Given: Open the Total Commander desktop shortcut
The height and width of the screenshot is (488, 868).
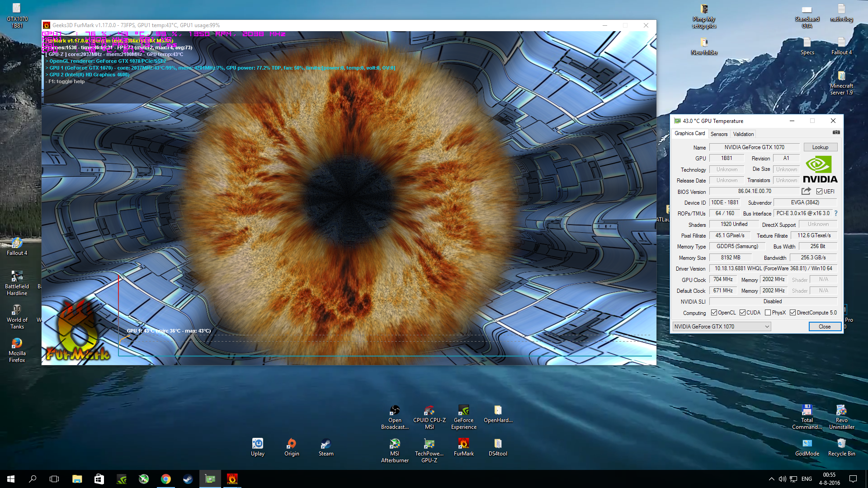Looking at the screenshot, I should click(807, 417).
